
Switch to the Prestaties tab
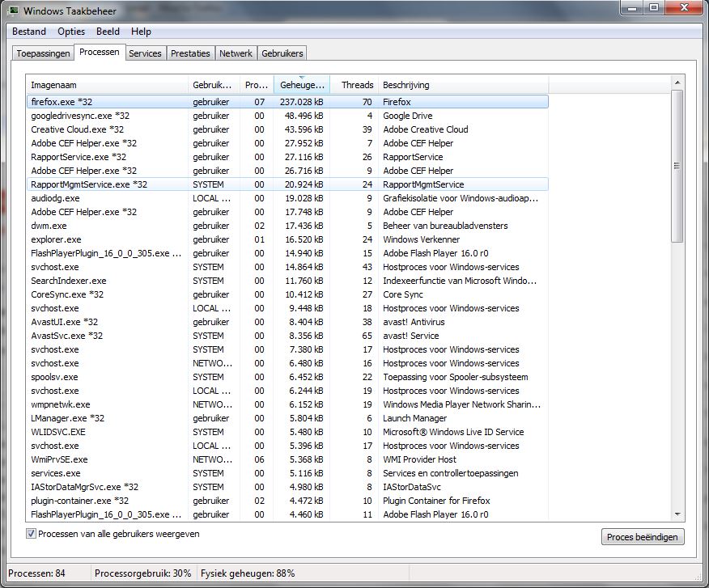(x=190, y=53)
